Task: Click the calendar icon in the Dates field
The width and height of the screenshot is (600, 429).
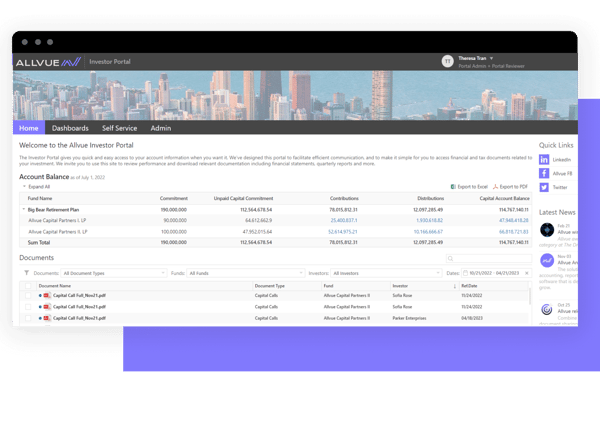Action: (465, 273)
